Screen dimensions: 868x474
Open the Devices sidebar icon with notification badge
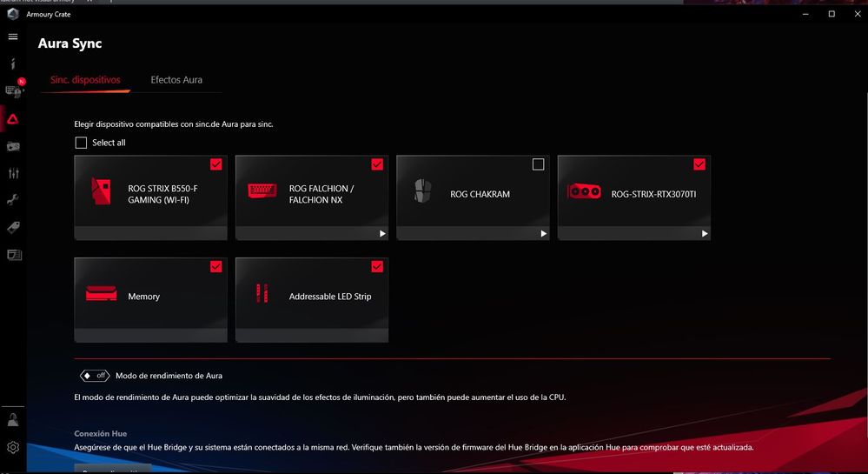[13, 90]
